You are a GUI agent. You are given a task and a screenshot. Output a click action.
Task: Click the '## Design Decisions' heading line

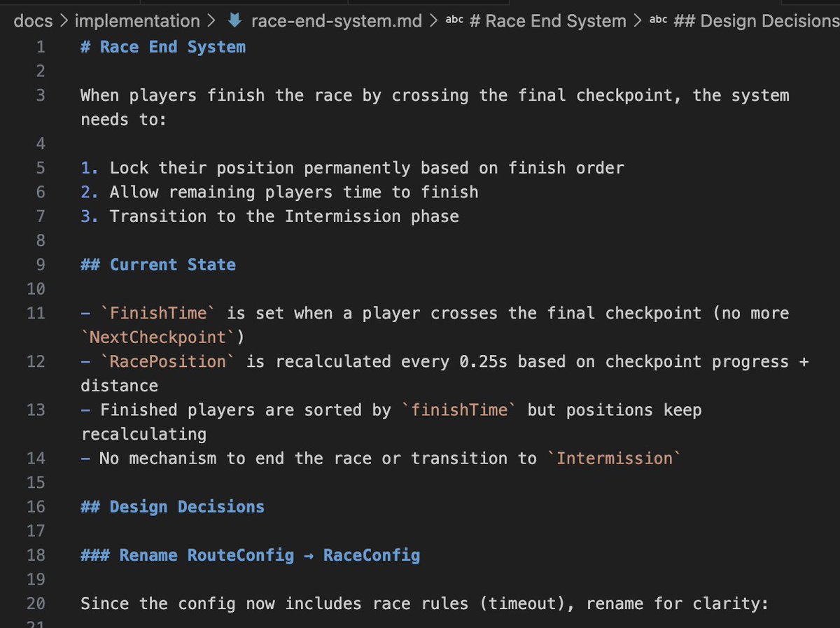pyautogui.click(x=172, y=506)
